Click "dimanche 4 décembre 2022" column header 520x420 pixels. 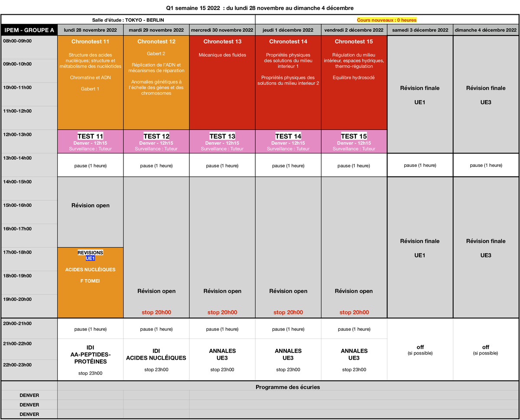point(486,30)
